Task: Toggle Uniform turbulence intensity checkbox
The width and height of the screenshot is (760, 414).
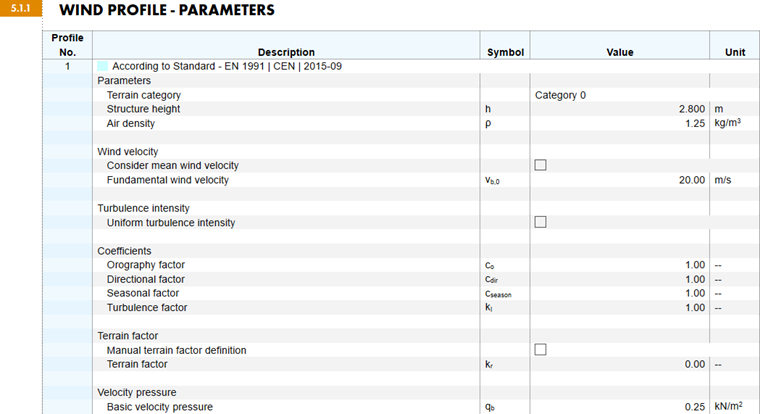Action: (x=541, y=222)
